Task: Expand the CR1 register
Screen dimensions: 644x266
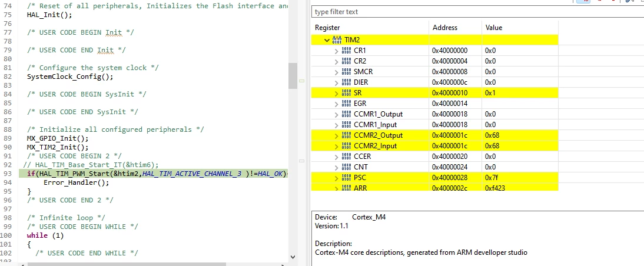Action: (x=337, y=51)
